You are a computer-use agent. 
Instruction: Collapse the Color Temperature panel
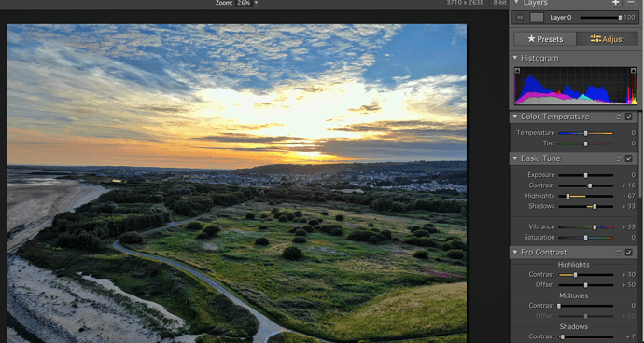coord(515,117)
